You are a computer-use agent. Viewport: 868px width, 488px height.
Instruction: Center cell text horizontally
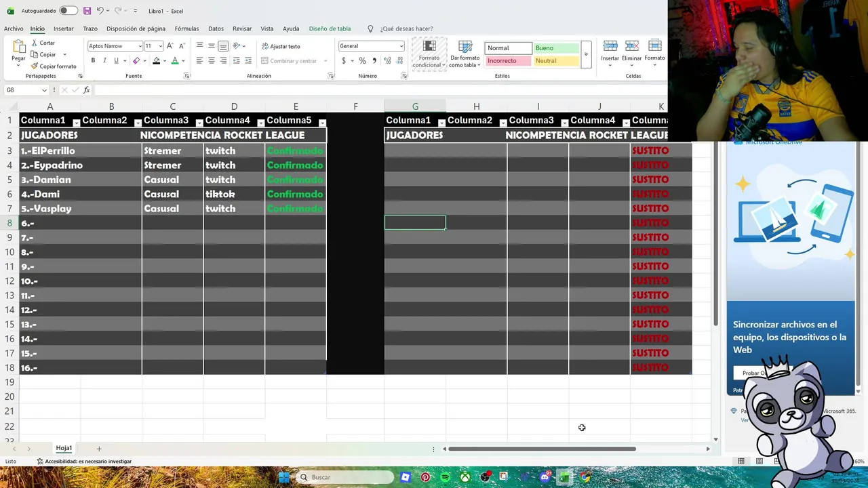pyautogui.click(x=211, y=60)
